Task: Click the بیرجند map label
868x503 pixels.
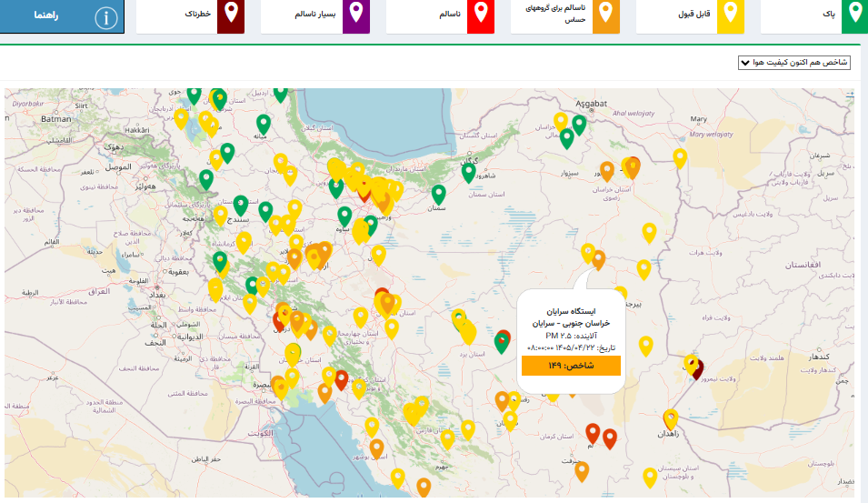Action: (x=634, y=304)
